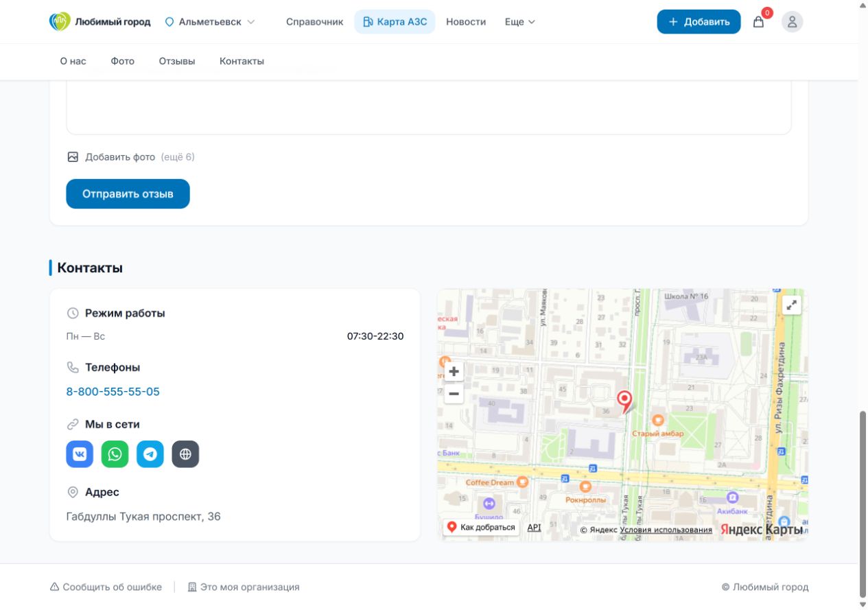The width and height of the screenshot is (868, 610).
Task: Open the Справочник section
Action: [315, 22]
